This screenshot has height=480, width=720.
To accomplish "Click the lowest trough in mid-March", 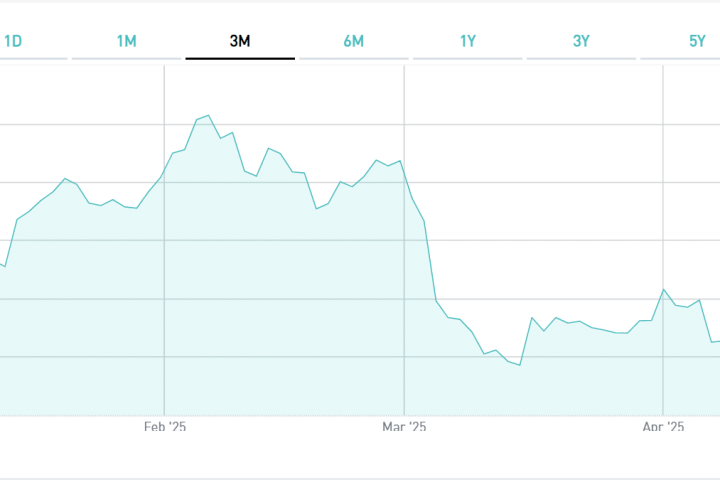I will click(x=520, y=365).
